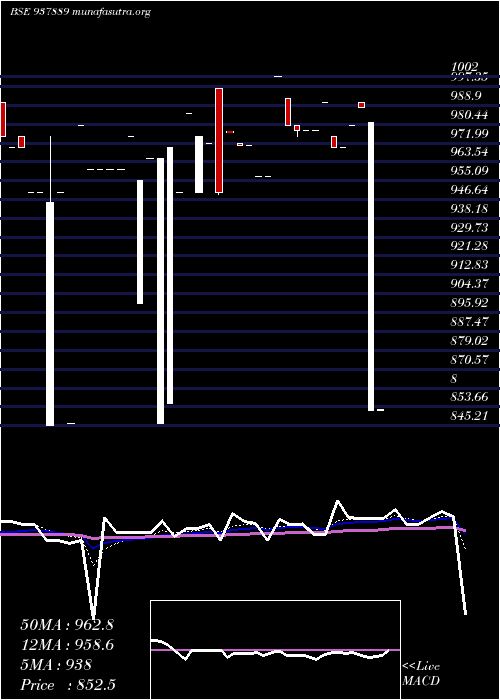The width and height of the screenshot is (500, 700).
Task: Click the 921.28 price axis label
Action: coord(469,246)
